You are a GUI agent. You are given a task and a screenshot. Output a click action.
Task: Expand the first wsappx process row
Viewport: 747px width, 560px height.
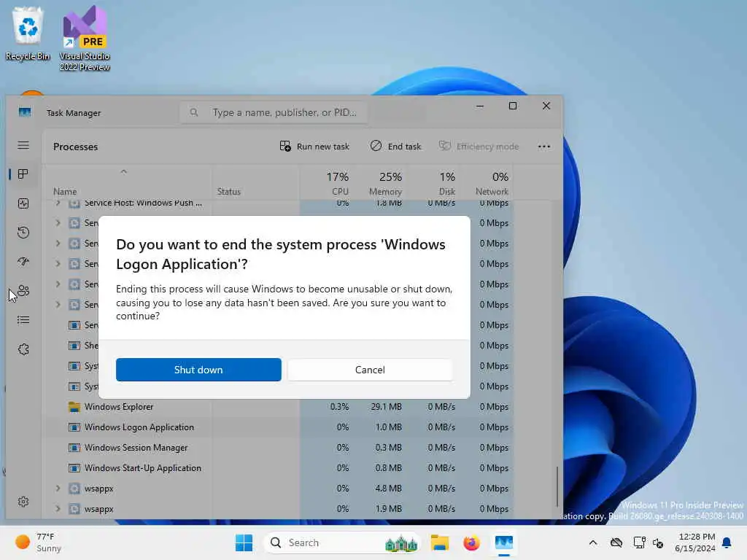(x=58, y=488)
